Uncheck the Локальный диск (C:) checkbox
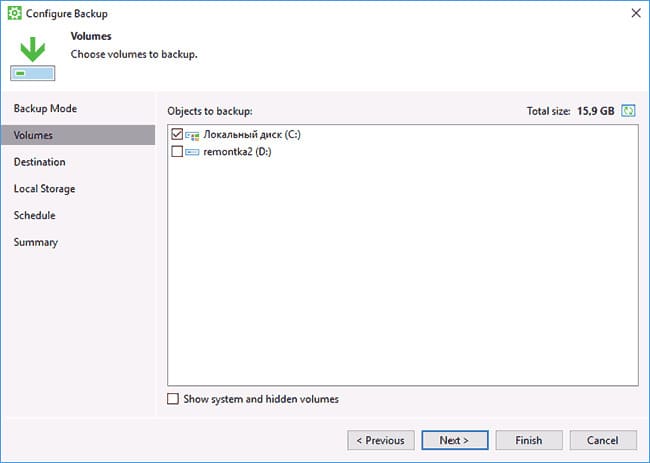Viewport: 650px width, 463px height. tap(177, 134)
